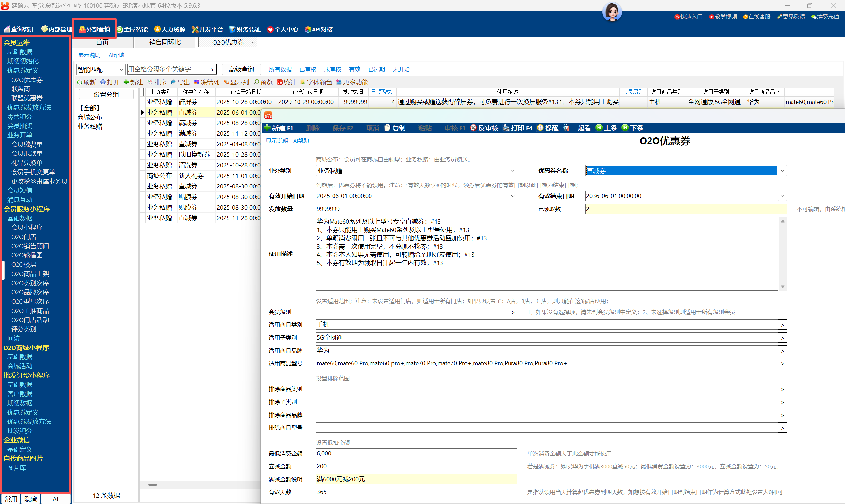
Task: Open 联盟优惠券 in the left sidebar
Action: (27, 98)
